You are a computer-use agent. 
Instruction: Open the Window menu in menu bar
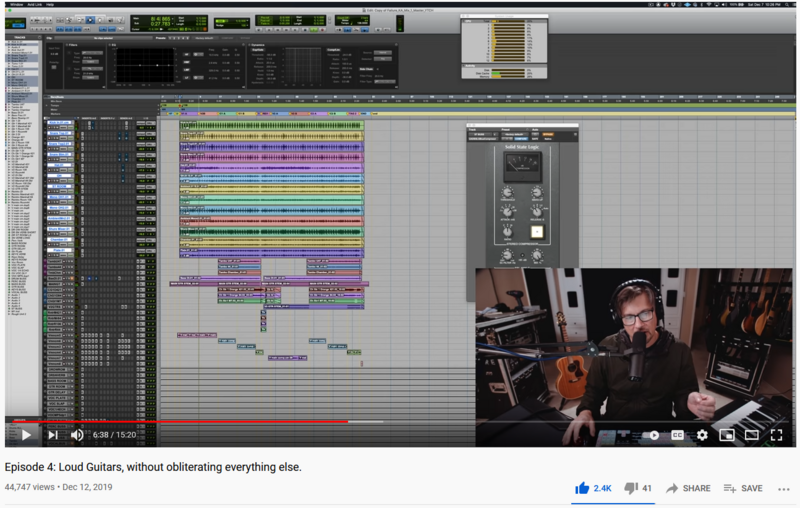16,5
